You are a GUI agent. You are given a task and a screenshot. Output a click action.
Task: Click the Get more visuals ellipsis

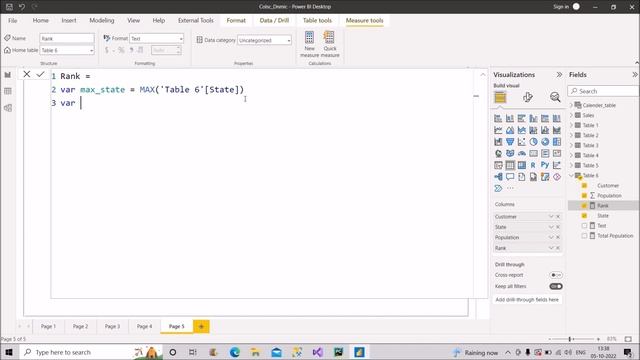(510, 188)
